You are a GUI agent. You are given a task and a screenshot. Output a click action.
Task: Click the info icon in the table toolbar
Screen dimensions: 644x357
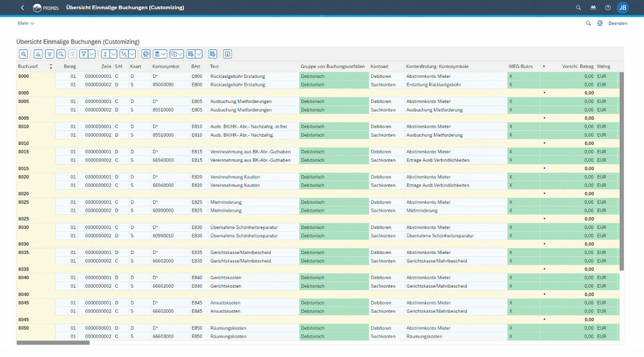pos(228,54)
